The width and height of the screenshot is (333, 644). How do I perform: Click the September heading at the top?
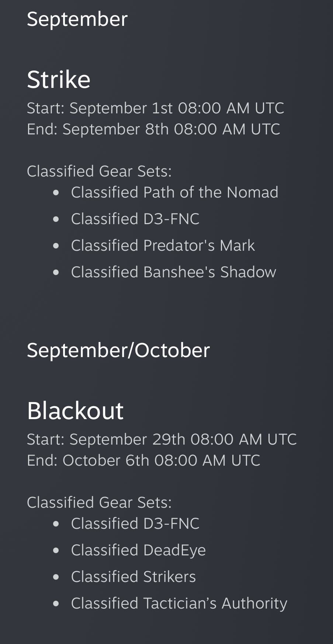(77, 19)
